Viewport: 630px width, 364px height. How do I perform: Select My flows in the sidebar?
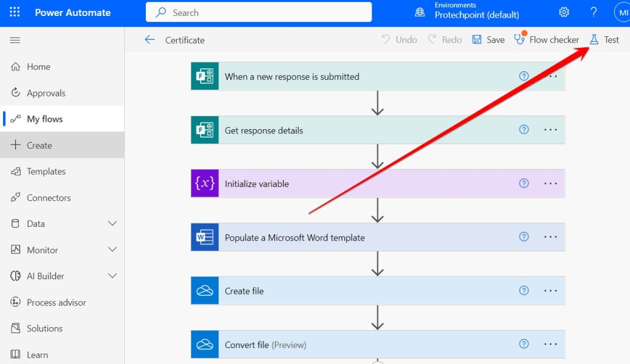pos(47,119)
